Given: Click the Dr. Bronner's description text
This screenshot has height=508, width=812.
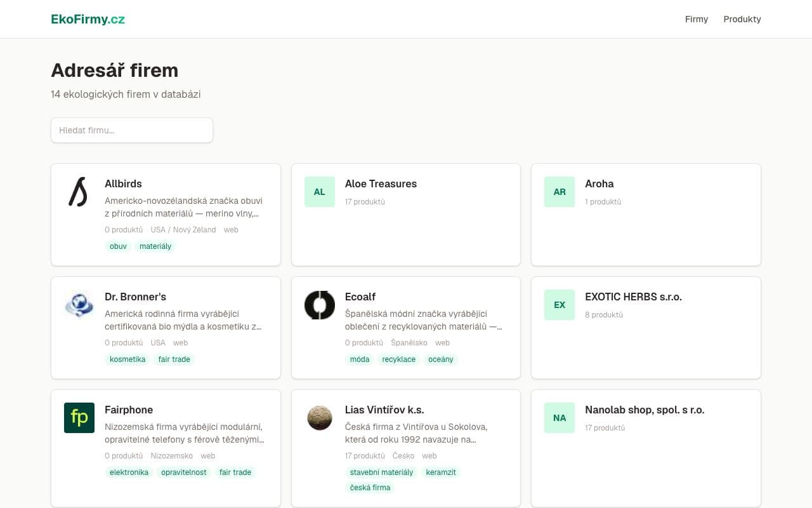Looking at the screenshot, I should click(183, 320).
